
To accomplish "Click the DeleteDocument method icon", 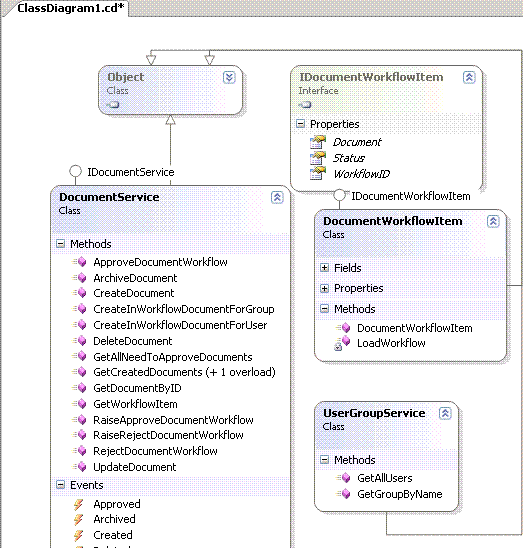I will tap(79, 341).
